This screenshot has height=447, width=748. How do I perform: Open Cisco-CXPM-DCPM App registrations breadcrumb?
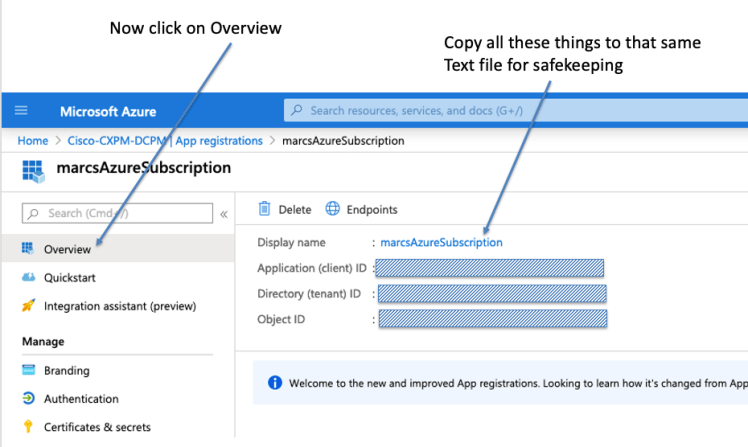pyautogui.click(x=165, y=141)
